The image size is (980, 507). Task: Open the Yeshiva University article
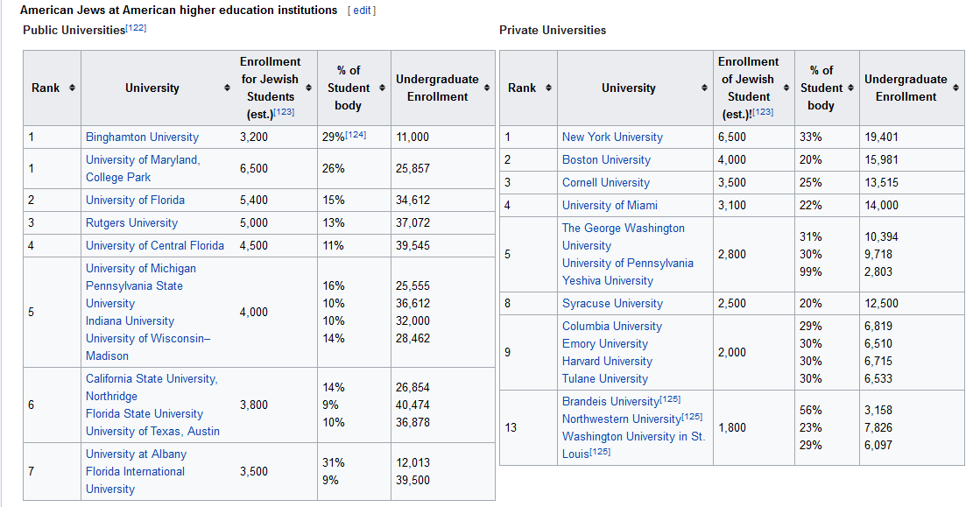coord(607,281)
